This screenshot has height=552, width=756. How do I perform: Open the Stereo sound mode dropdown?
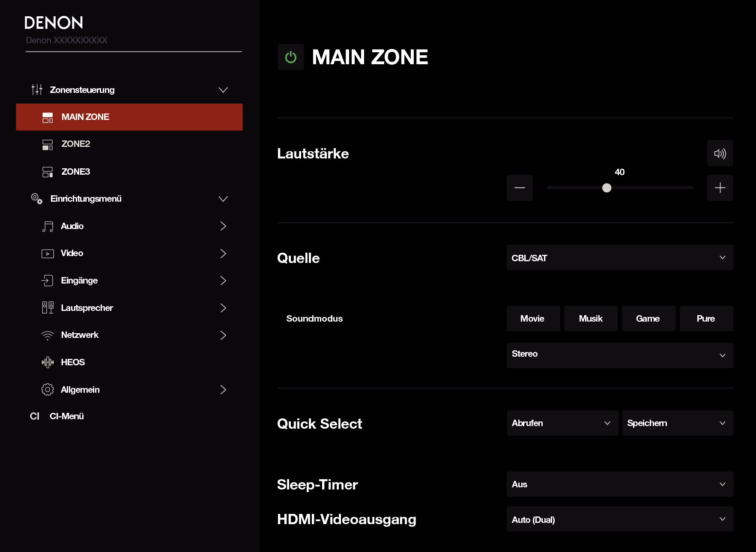619,355
